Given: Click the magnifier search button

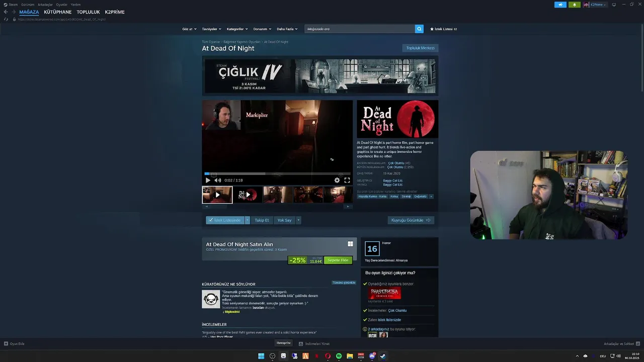Looking at the screenshot, I should pos(419,29).
